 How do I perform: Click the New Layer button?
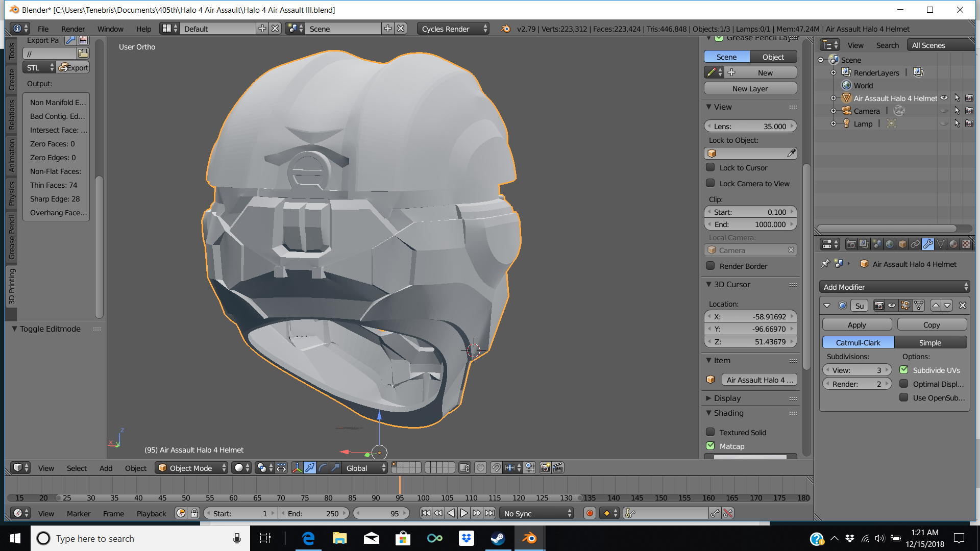coord(750,88)
